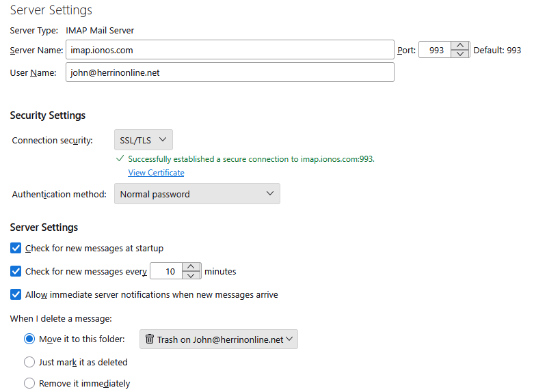Increase the check interval minutes
Screen dimensions: 534x392
193,267
